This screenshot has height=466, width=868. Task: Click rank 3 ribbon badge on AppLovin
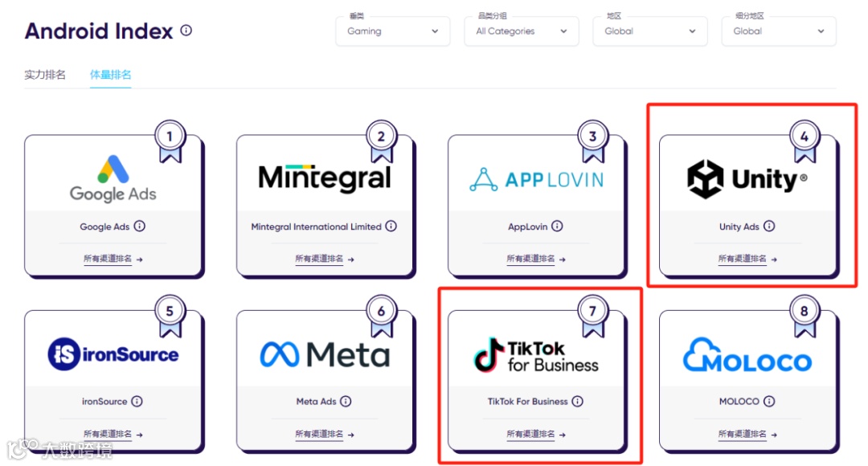pos(593,141)
